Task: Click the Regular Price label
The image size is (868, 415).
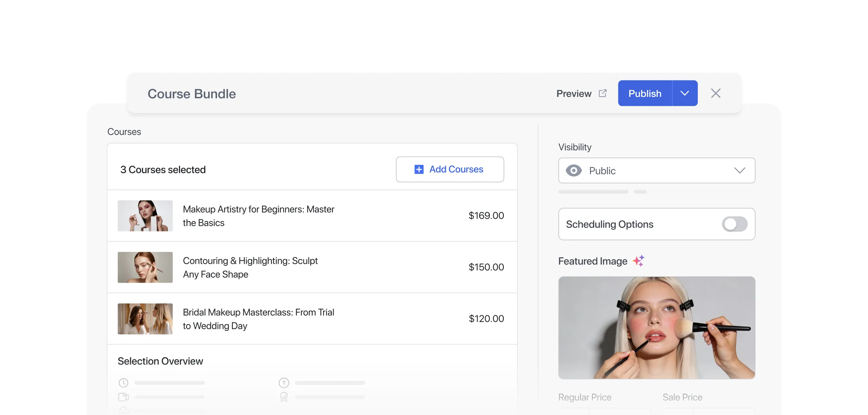Action: 585,397
